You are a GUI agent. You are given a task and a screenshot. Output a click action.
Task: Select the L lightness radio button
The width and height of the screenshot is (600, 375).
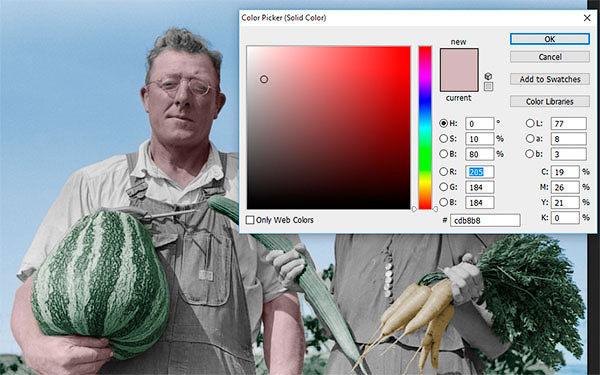[530, 123]
